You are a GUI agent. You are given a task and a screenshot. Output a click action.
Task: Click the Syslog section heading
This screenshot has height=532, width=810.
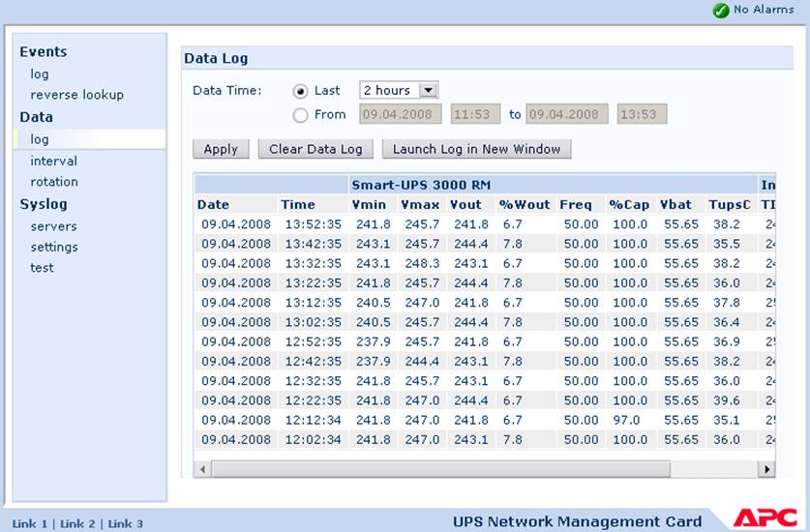(44, 204)
